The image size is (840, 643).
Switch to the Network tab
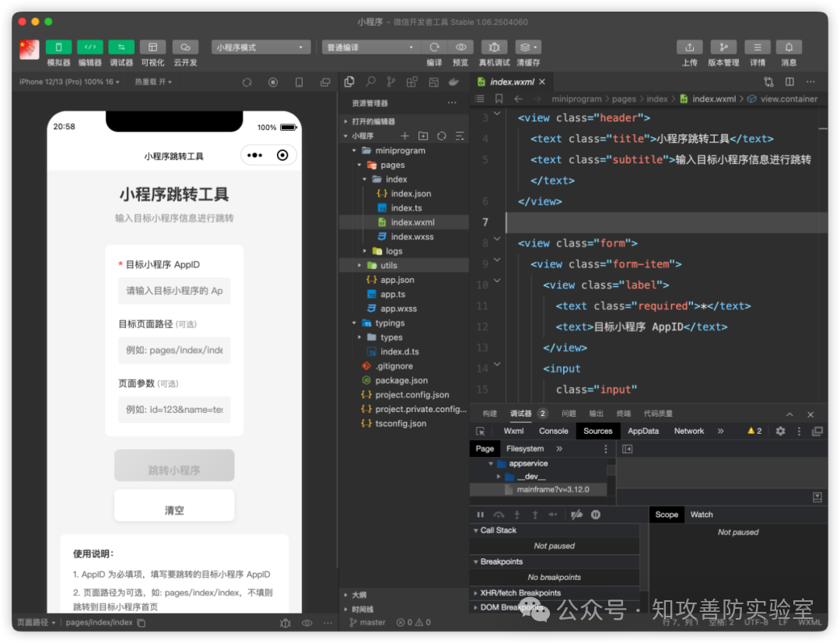(688, 431)
